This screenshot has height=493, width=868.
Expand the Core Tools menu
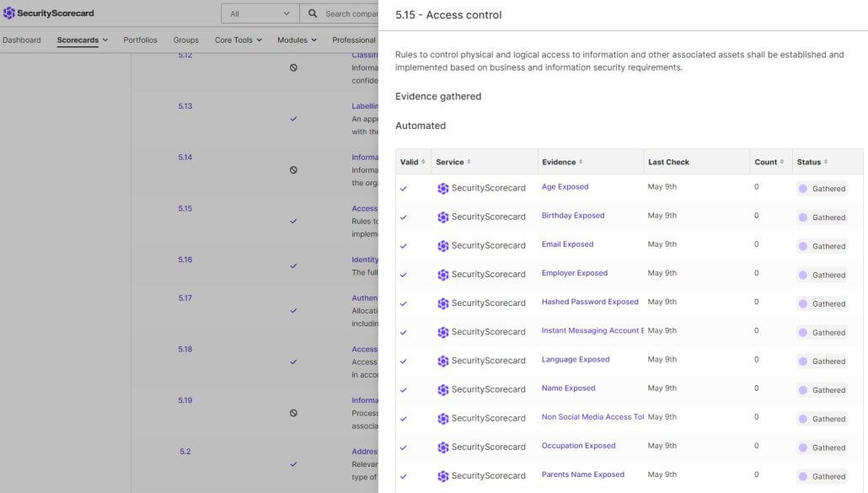click(x=238, y=40)
